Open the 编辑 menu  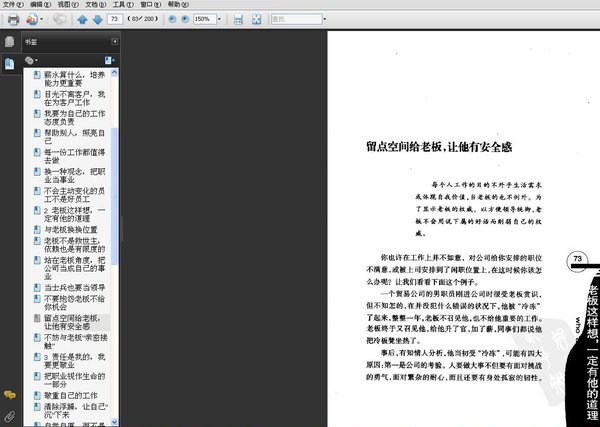[41, 5]
